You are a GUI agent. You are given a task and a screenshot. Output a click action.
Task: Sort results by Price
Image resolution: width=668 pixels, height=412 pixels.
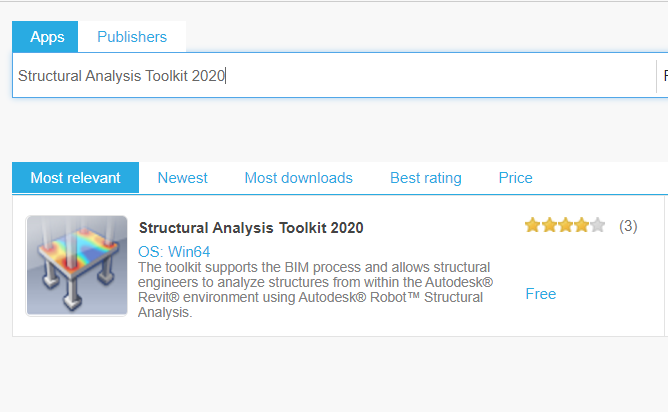(x=515, y=178)
